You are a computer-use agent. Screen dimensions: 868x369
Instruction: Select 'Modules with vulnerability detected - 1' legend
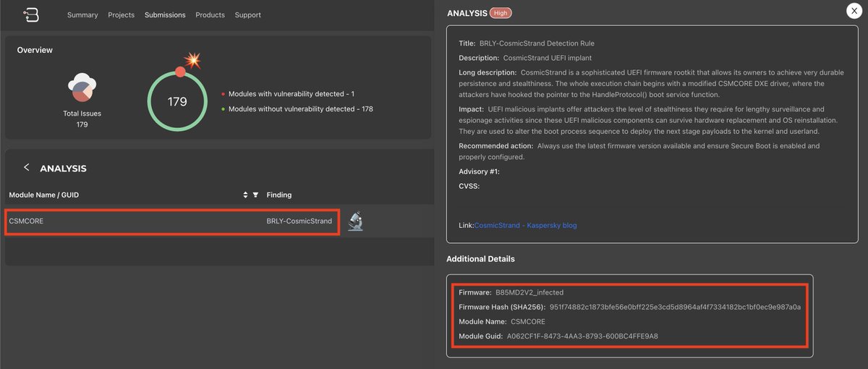click(287, 94)
